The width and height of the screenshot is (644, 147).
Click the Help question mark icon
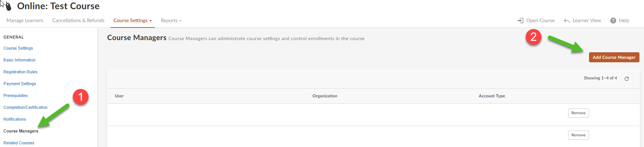pyautogui.click(x=613, y=21)
